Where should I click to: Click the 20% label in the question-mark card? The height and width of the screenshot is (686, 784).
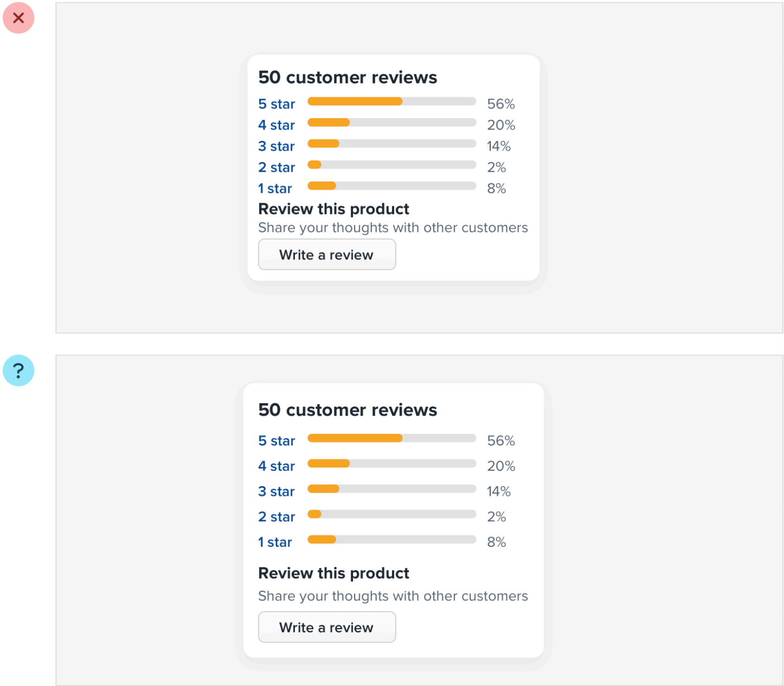click(x=501, y=466)
